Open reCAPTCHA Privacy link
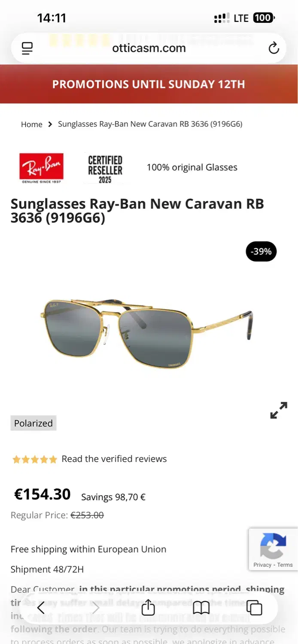The height and width of the screenshot is (644, 298). 262,565
